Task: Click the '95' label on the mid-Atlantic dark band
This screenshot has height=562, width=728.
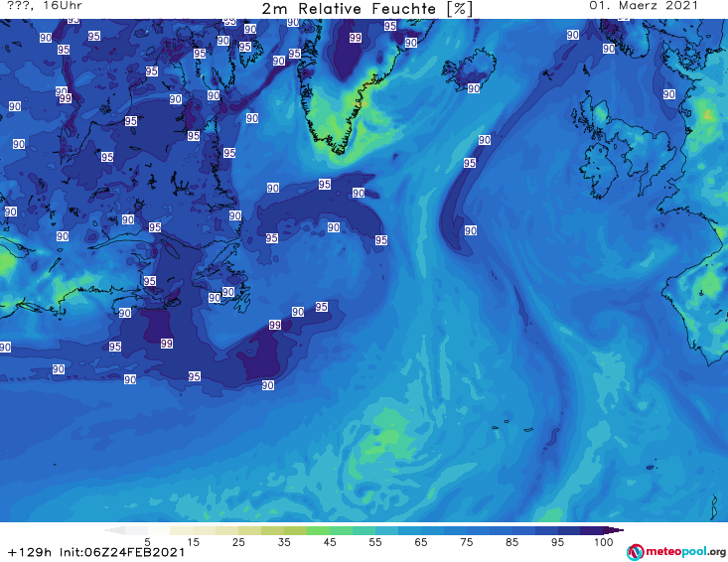Action: tap(470, 163)
